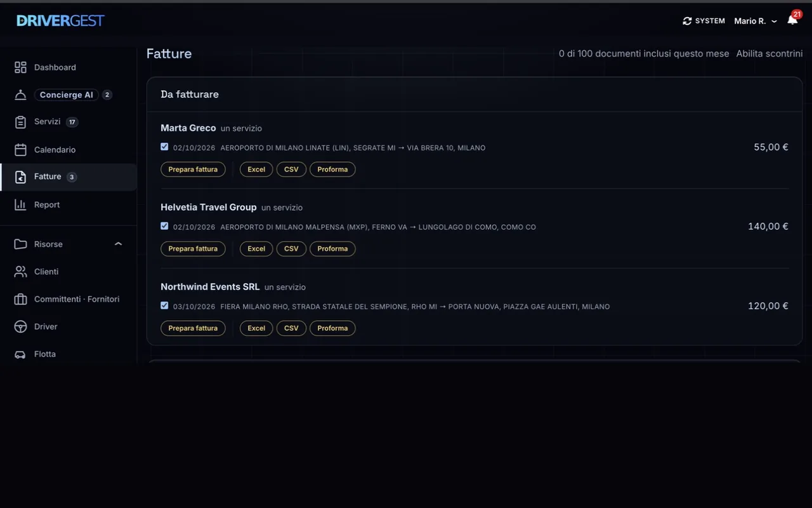Viewport: 812px width, 508px height.
Task: Open the Dashboard grid icon
Action: [x=20, y=67]
